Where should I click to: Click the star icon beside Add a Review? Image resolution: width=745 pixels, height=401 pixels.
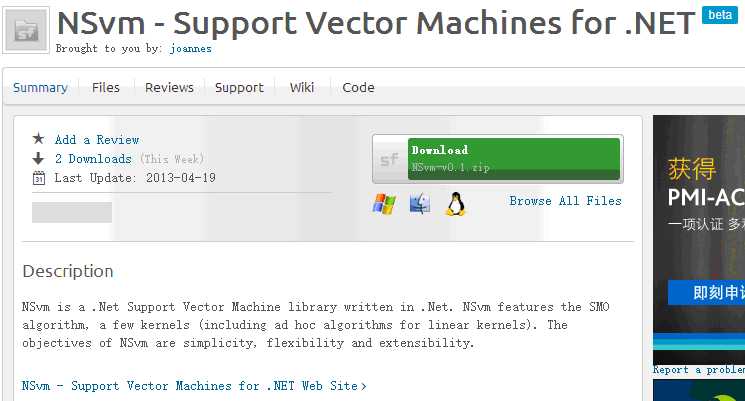pos(38,139)
